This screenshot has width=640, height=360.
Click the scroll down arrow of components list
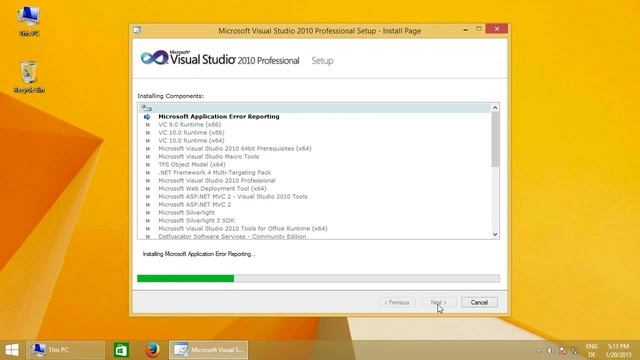pyautogui.click(x=495, y=234)
